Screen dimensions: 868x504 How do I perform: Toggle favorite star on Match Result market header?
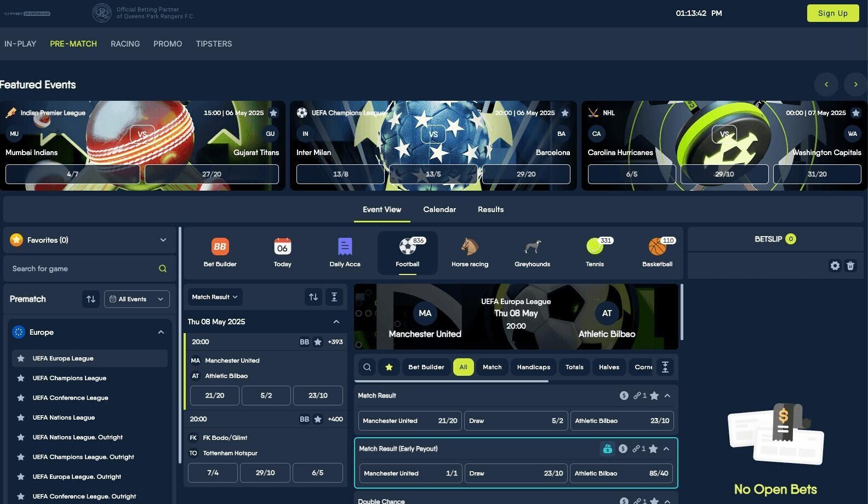pyautogui.click(x=654, y=396)
